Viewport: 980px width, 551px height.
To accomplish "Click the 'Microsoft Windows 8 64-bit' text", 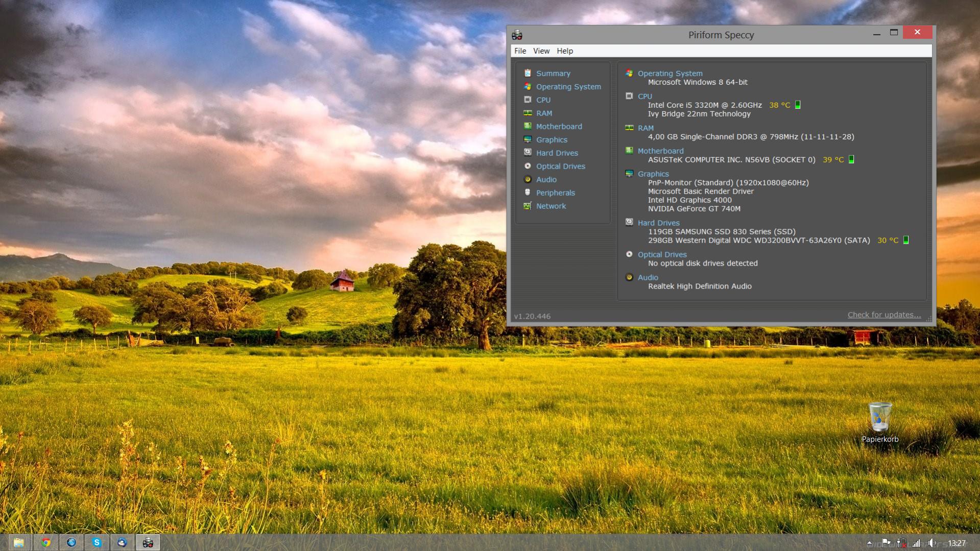I will pyautogui.click(x=698, y=82).
